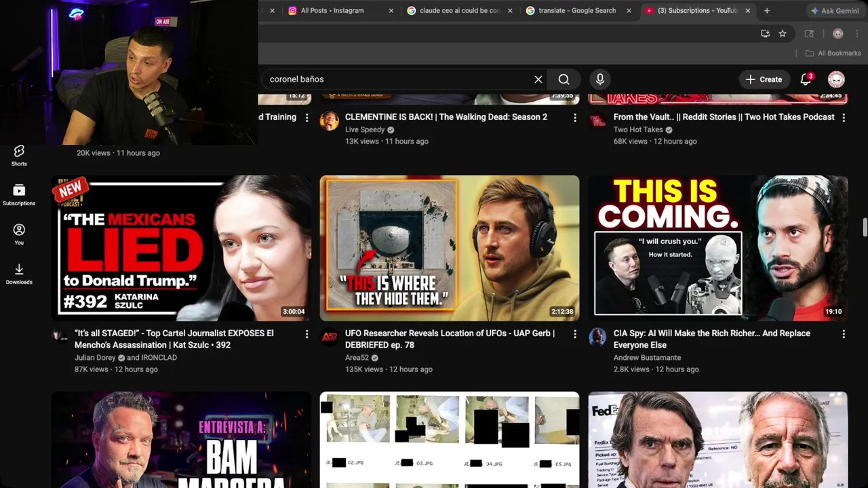The width and height of the screenshot is (868, 488).
Task: Open the Area52 channel avatar
Action: (x=329, y=337)
